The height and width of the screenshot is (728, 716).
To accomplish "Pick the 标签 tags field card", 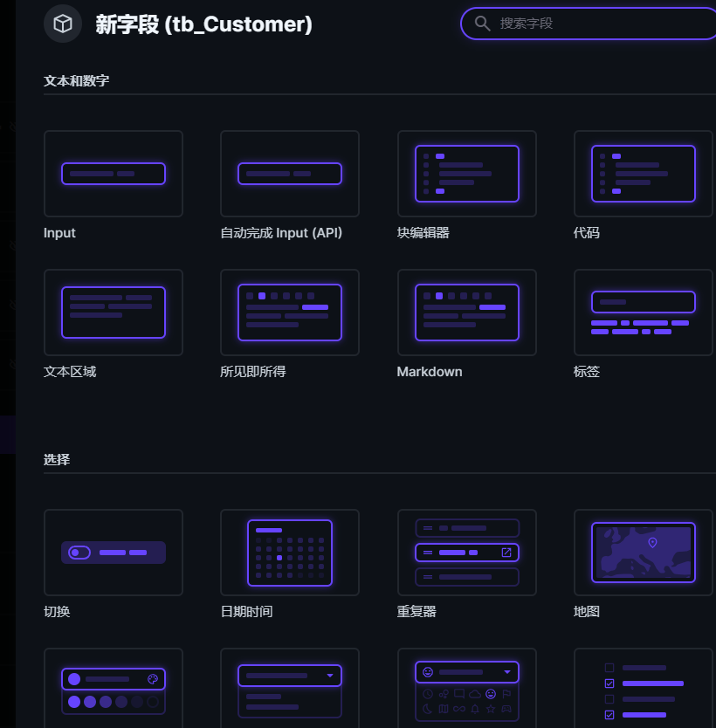I will click(x=644, y=312).
